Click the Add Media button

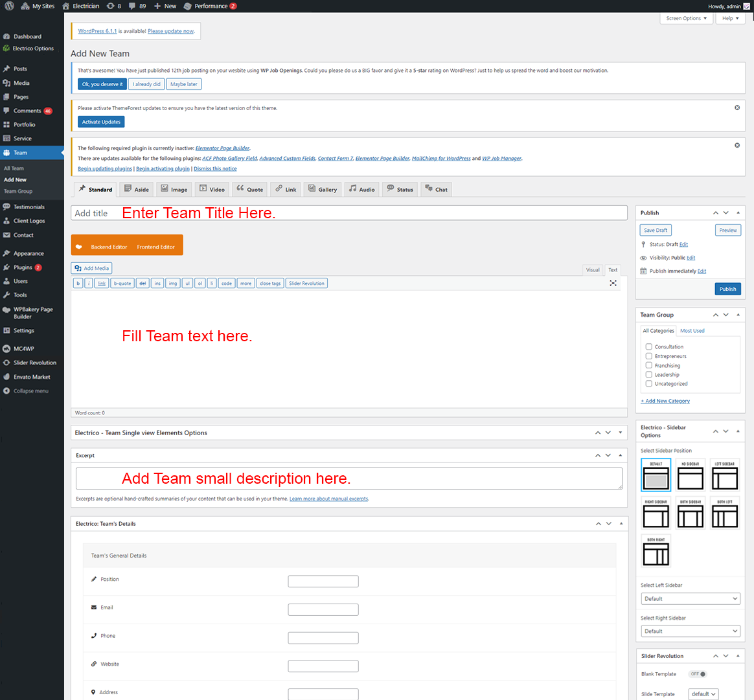pyautogui.click(x=91, y=268)
